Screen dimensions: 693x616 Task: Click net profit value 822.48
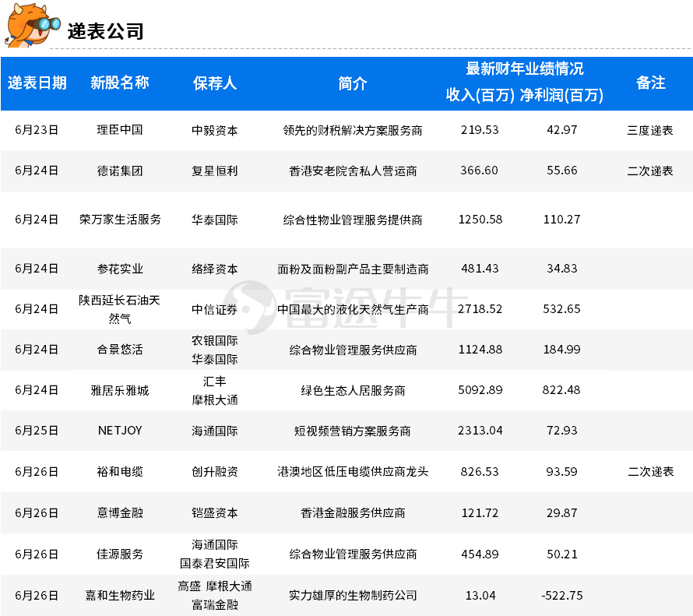(x=561, y=390)
